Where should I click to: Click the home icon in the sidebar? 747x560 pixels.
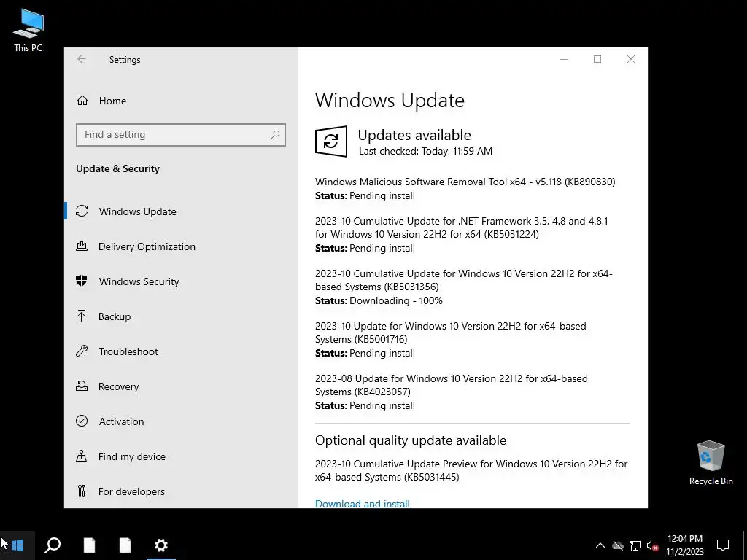coord(82,101)
